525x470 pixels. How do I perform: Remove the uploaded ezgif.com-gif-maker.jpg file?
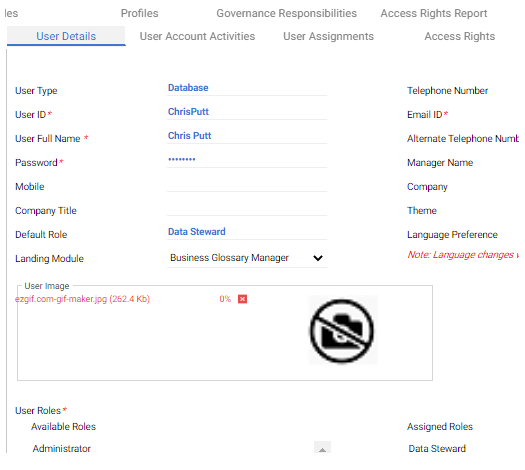(242, 299)
